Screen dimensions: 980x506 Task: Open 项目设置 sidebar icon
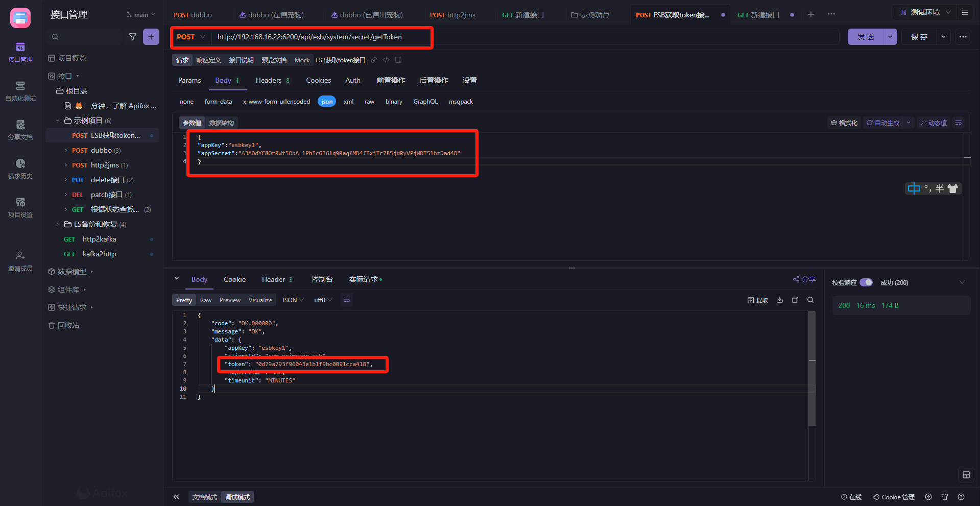coord(20,207)
